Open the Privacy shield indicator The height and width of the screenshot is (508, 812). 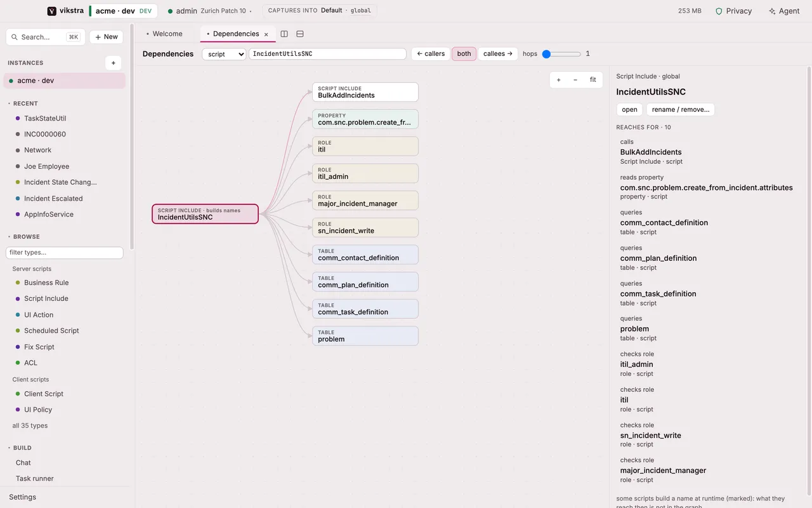click(x=733, y=11)
